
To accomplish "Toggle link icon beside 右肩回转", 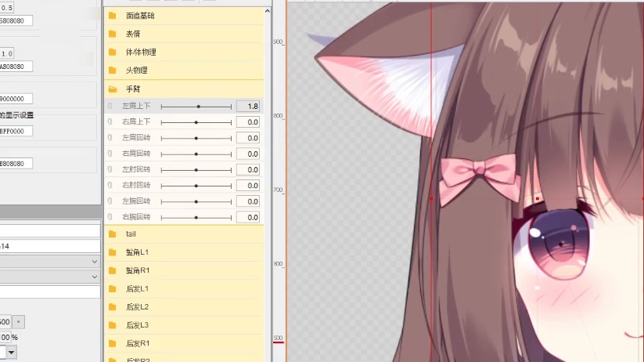I will coord(110,154).
